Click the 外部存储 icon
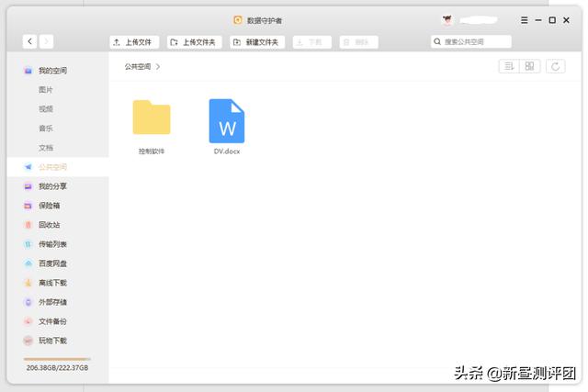Screen dimensions: 588x392 (x=28, y=302)
